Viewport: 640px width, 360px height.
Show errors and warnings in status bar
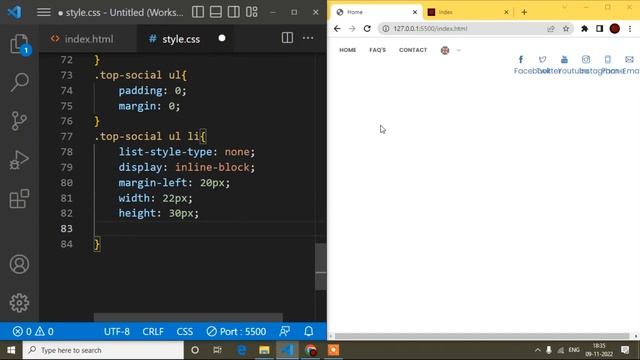coord(33,331)
